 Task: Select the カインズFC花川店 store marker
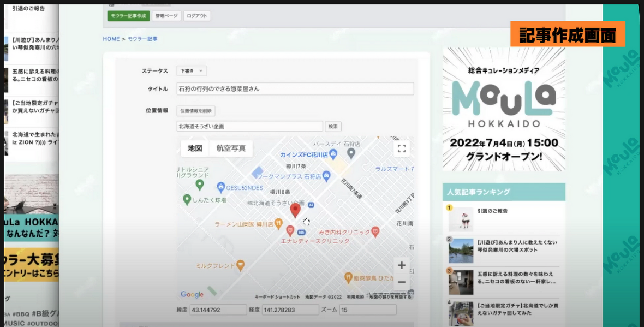(x=333, y=155)
